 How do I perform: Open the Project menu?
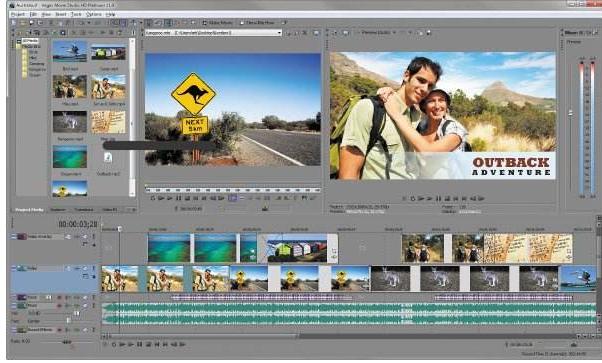coord(18,14)
